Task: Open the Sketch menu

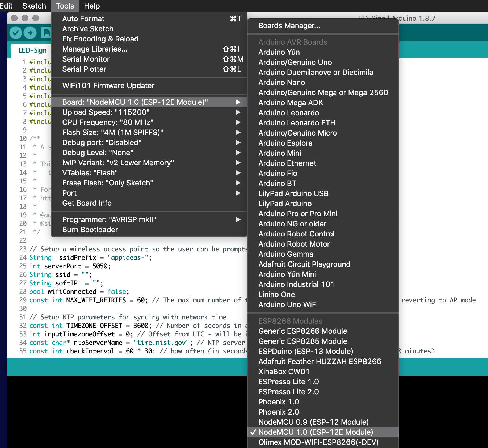Action: pyautogui.click(x=34, y=6)
